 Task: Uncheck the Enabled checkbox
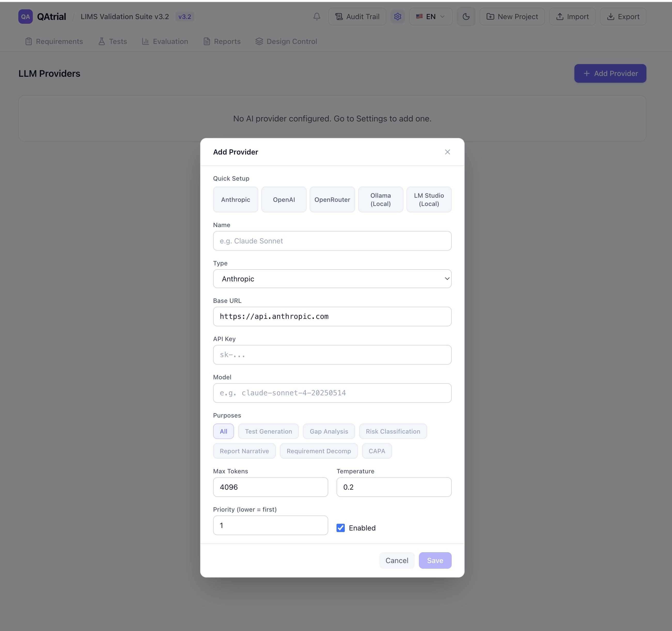coord(340,528)
